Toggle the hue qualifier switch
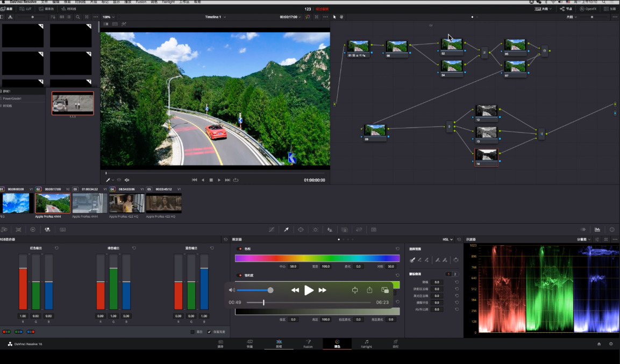620x364 pixels. coord(240,249)
